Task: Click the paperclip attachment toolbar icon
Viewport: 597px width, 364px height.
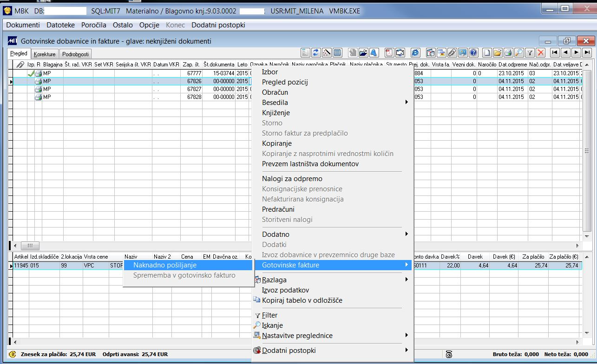Action: (x=452, y=52)
